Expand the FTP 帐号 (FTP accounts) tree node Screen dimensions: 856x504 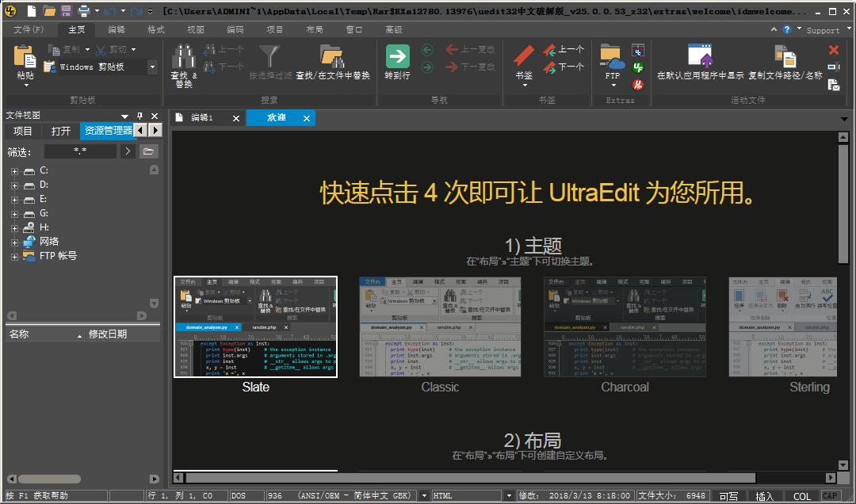tap(15, 256)
